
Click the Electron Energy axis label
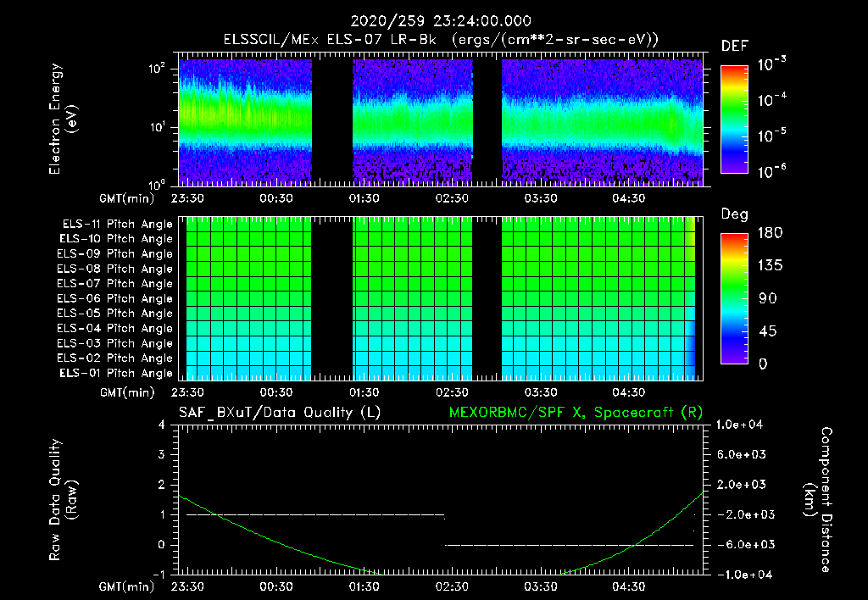point(63,119)
